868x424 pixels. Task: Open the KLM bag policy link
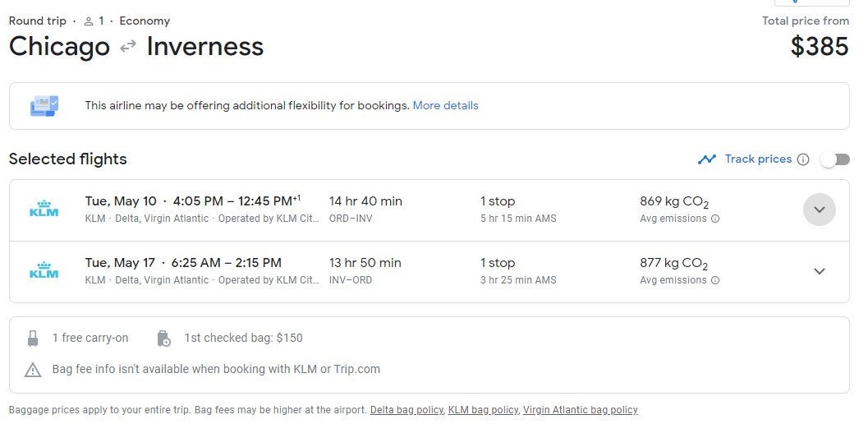[483, 410]
